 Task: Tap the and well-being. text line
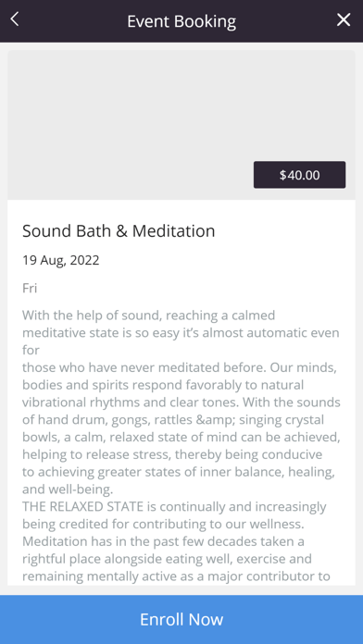click(x=68, y=490)
